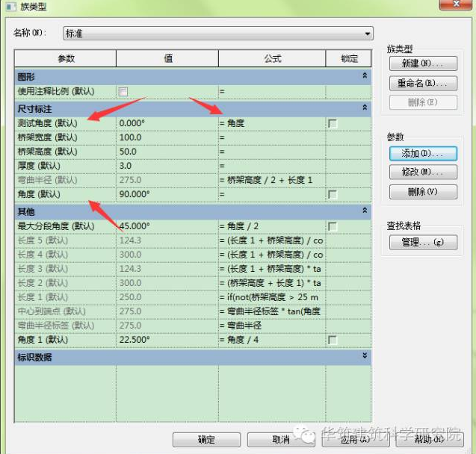Select the 测试角度 (默认) parameter row
Screen dimensions: 476x454
[x=65, y=123]
